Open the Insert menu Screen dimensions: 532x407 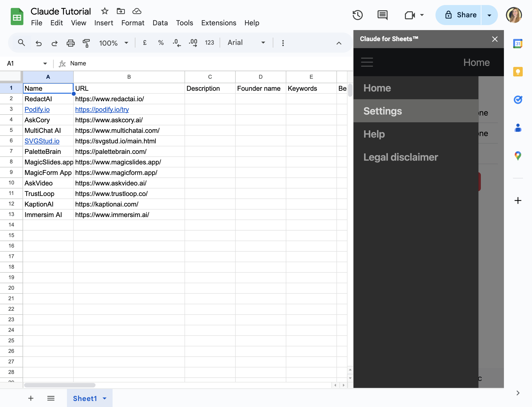click(x=104, y=23)
